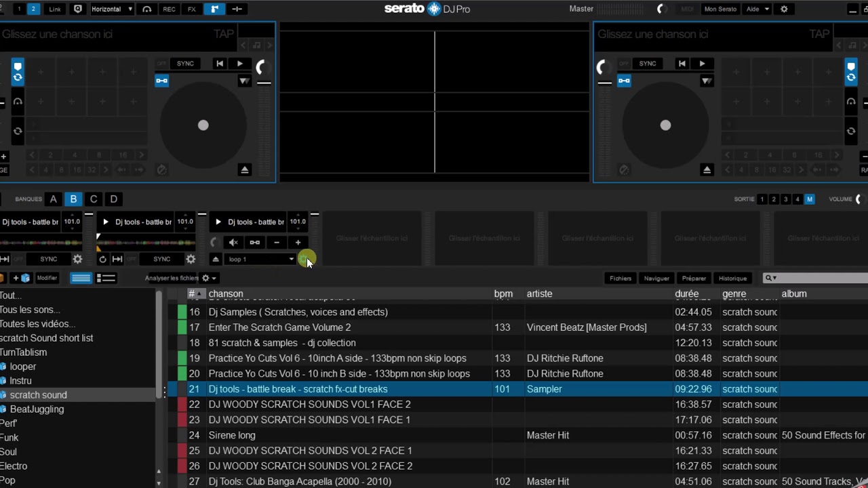868x488 pixels.
Task: Click the Modifier button
Action: (47, 278)
